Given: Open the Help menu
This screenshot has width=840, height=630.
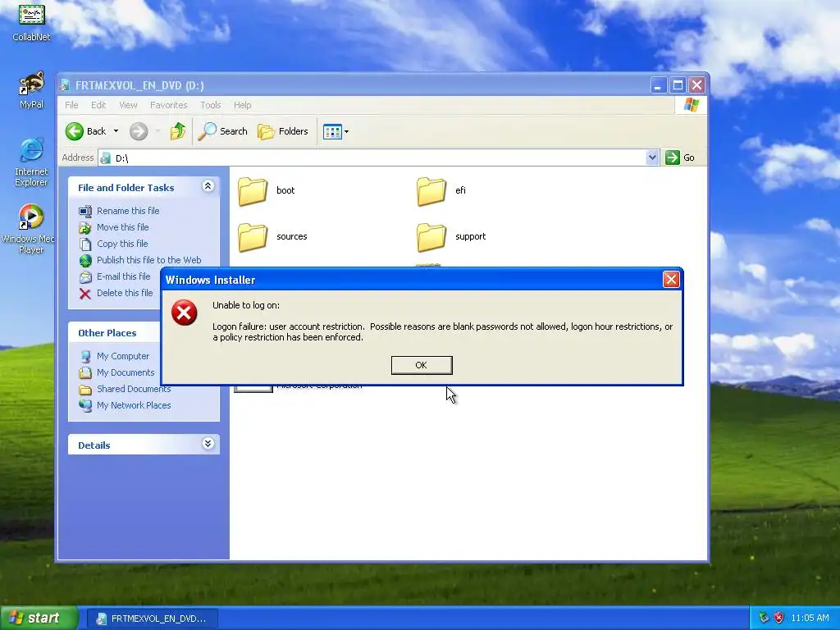Looking at the screenshot, I should click(242, 105).
